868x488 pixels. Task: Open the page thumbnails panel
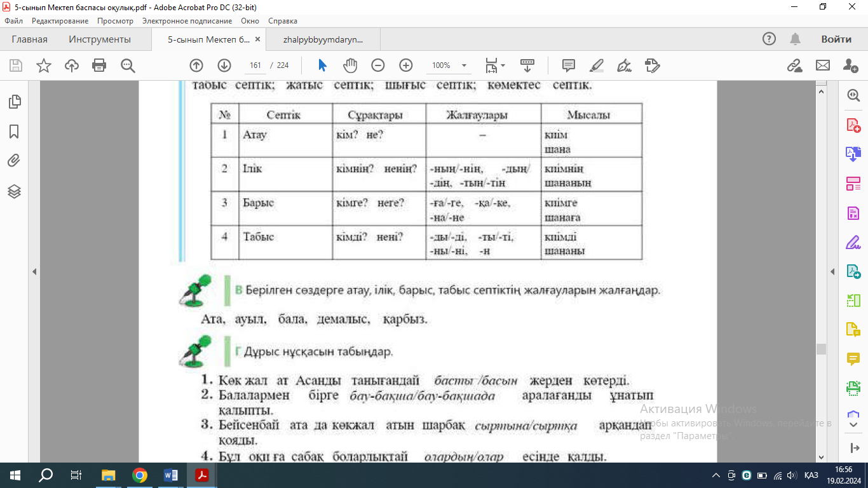pyautogui.click(x=14, y=102)
